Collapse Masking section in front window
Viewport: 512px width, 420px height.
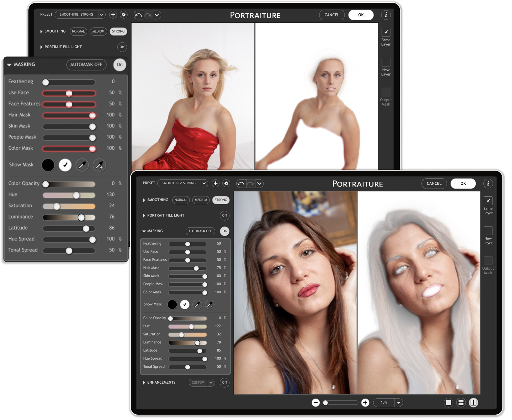(x=144, y=231)
